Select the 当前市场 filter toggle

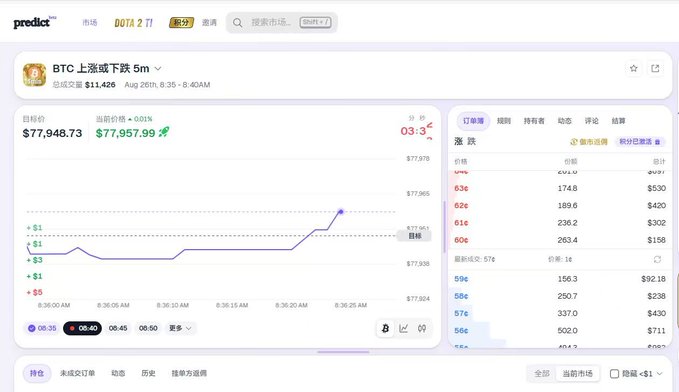577,373
